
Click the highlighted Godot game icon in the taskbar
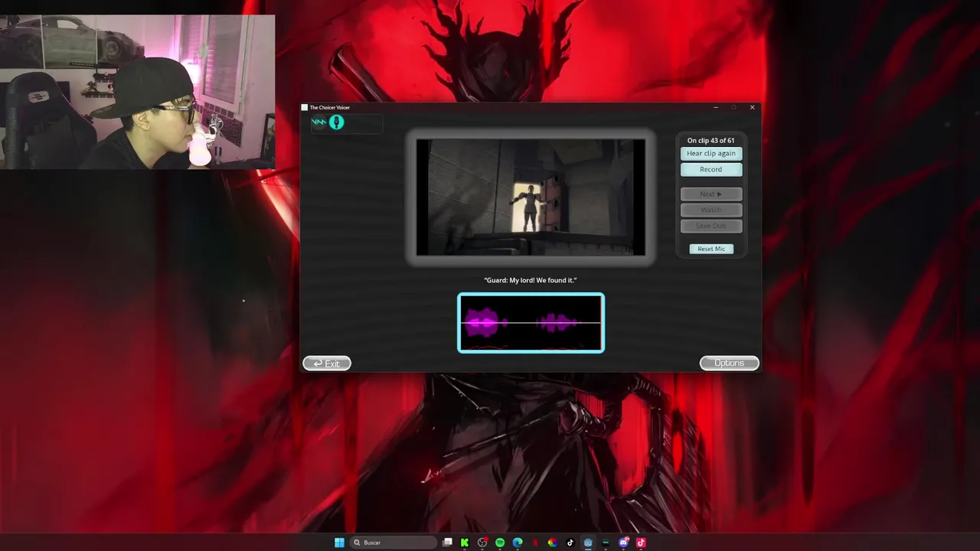coord(588,543)
